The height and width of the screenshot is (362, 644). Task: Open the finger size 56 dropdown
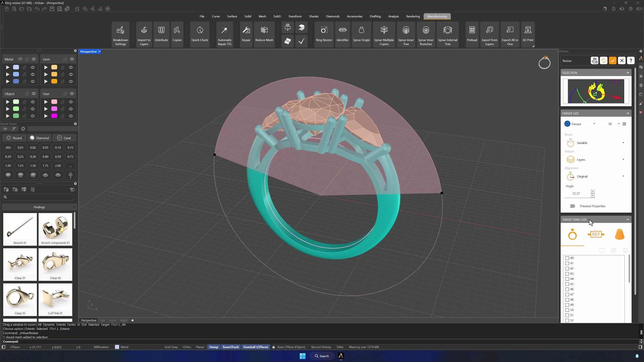(x=613, y=124)
